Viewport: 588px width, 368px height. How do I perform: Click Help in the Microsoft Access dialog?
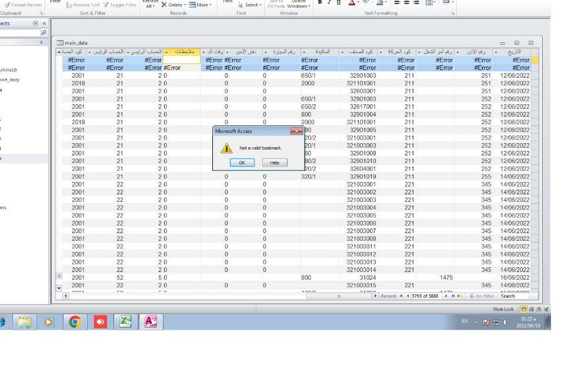click(x=275, y=163)
